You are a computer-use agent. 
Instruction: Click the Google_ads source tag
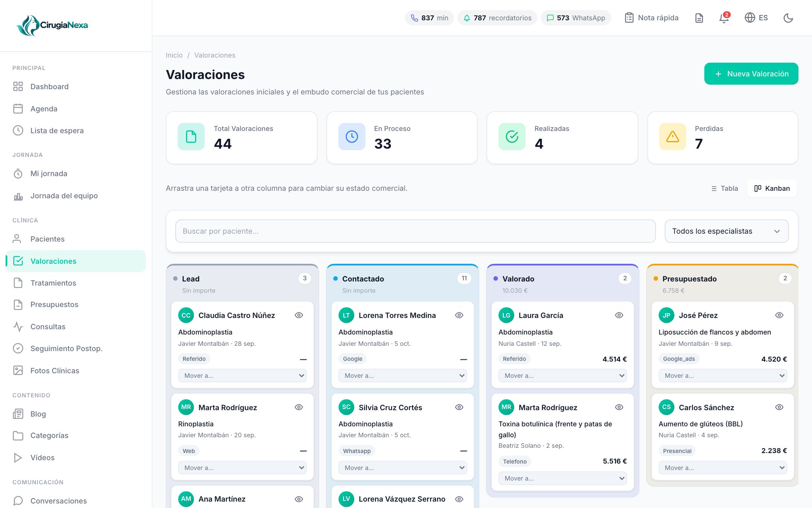click(679, 359)
